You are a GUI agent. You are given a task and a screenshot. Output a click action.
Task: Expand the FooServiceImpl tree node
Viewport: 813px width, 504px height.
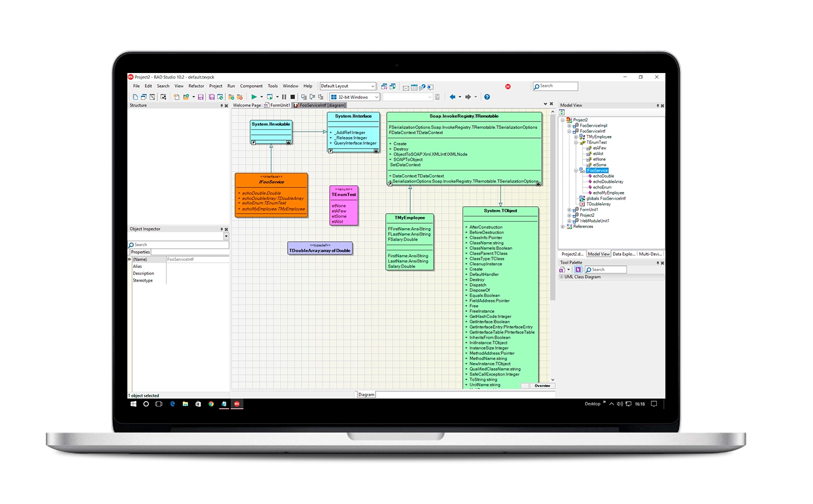pyautogui.click(x=569, y=126)
